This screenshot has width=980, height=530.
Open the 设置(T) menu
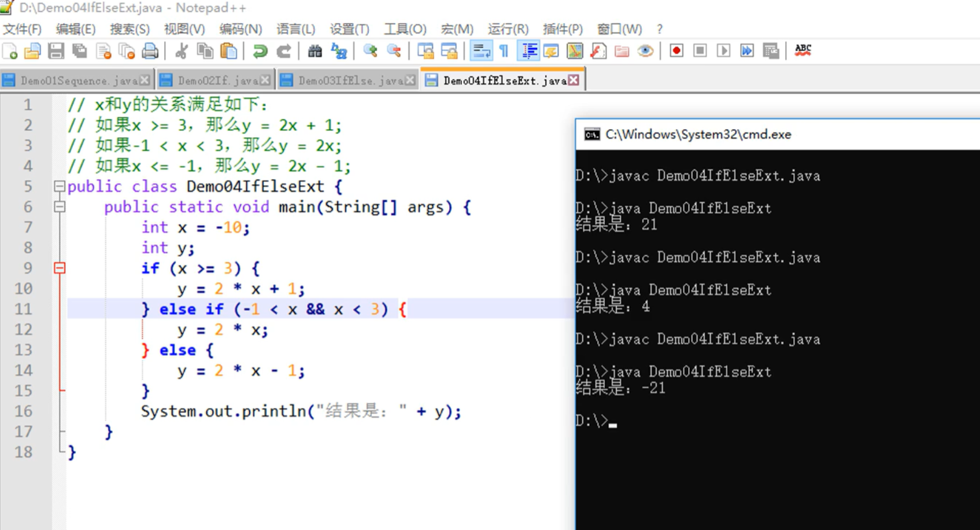(x=349, y=29)
